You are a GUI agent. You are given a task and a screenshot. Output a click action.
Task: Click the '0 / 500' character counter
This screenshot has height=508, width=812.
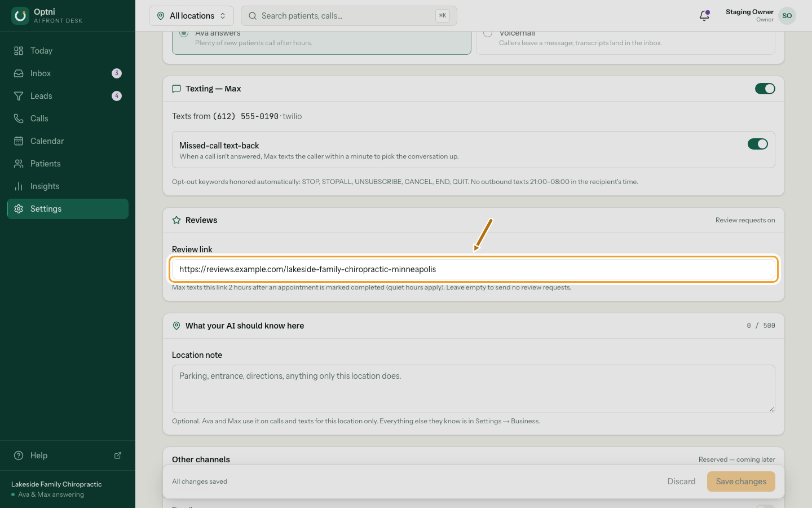coord(761,326)
